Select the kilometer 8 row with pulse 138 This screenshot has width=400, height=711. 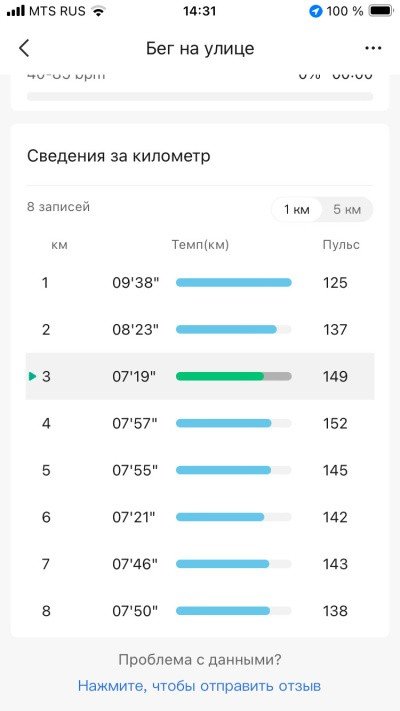200,611
